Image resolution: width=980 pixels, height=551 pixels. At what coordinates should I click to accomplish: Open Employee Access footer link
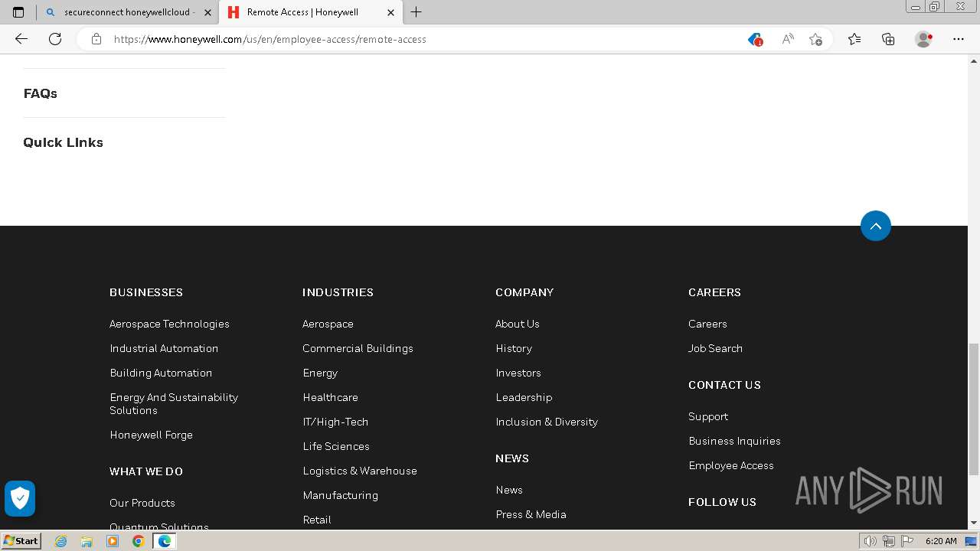point(731,465)
